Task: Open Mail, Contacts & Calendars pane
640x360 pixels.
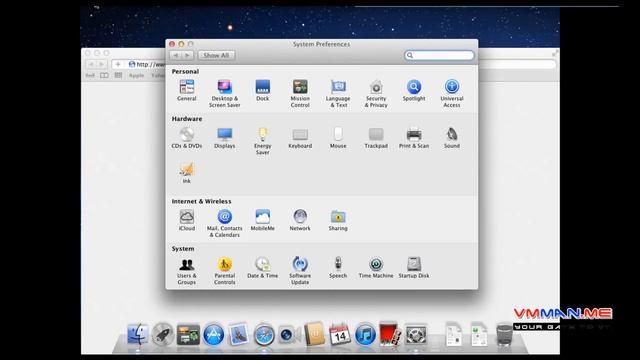Action: pos(224,223)
